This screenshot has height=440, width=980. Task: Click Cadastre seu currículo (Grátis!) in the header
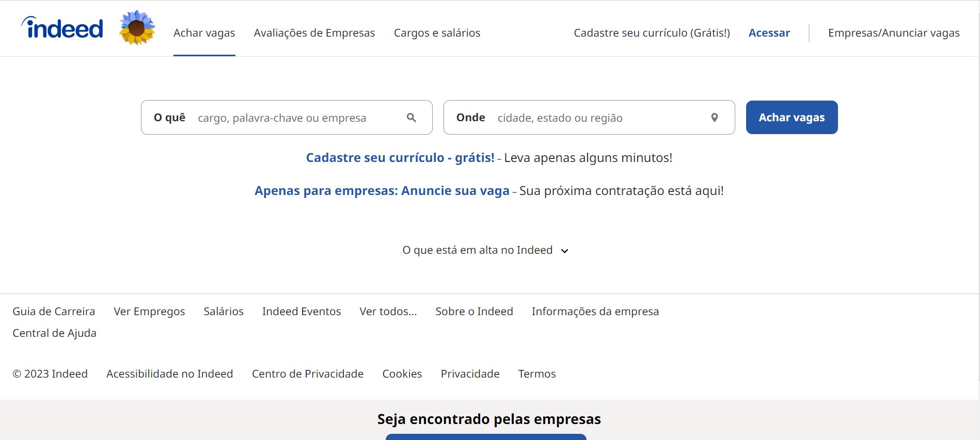coord(651,32)
